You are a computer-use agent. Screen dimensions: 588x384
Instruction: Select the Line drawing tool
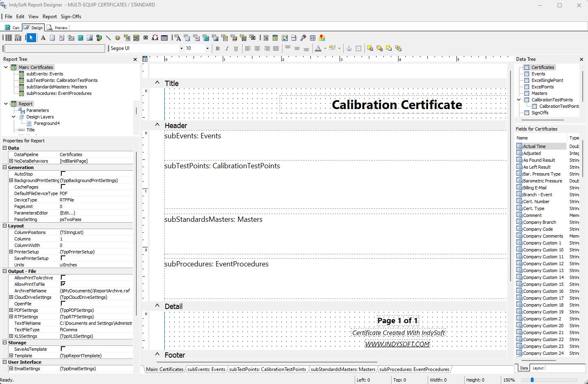coord(108,38)
